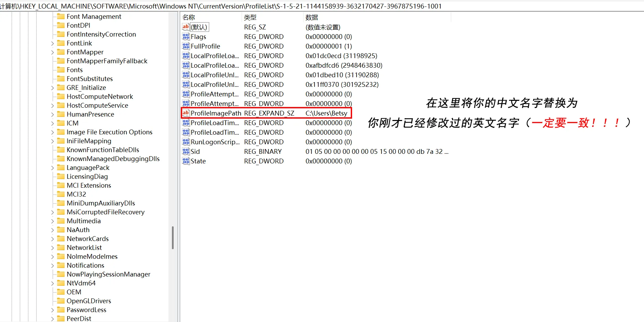Click the DWORD icon next to FullProfile
Image resolution: width=644 pixels, height=322 pixels.
tap(186, 46)
